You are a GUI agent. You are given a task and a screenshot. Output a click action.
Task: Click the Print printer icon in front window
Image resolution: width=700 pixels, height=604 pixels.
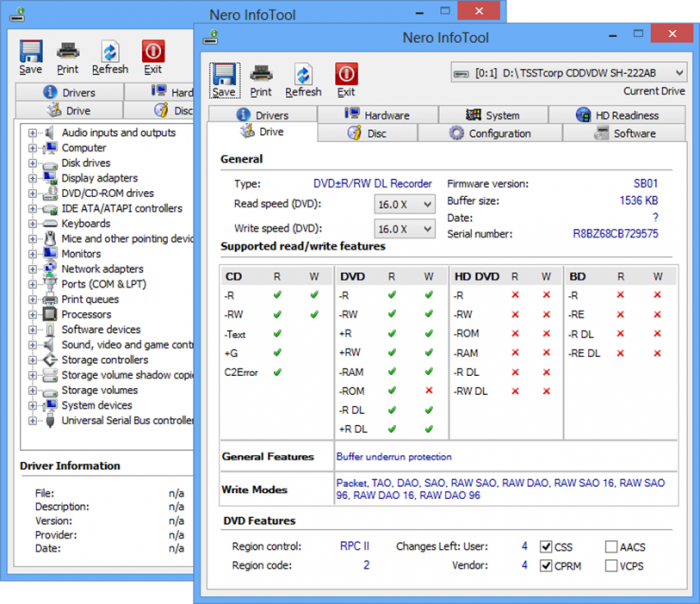pyautogui.click(x=261, y=74)
